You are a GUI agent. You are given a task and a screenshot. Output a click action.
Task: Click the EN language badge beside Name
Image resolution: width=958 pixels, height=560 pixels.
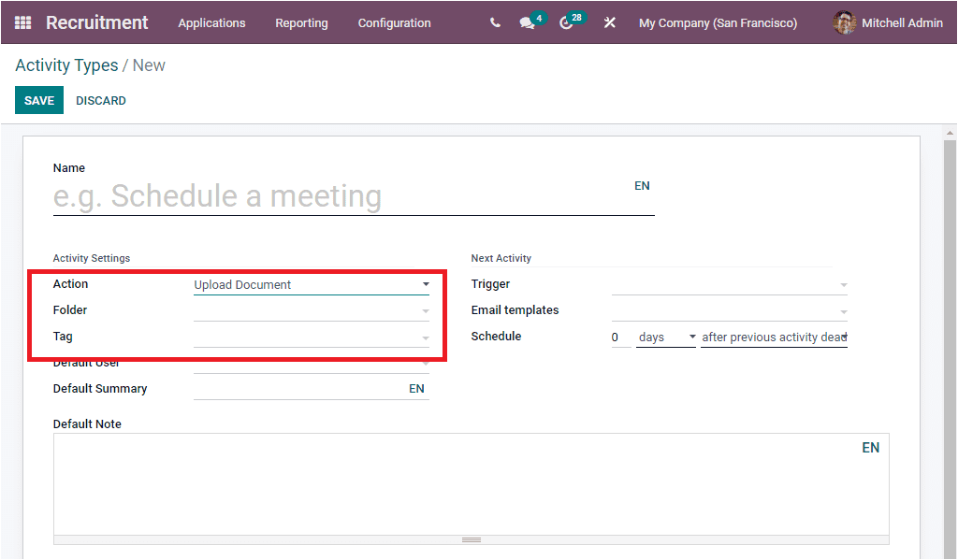click(x=642, y=185)
